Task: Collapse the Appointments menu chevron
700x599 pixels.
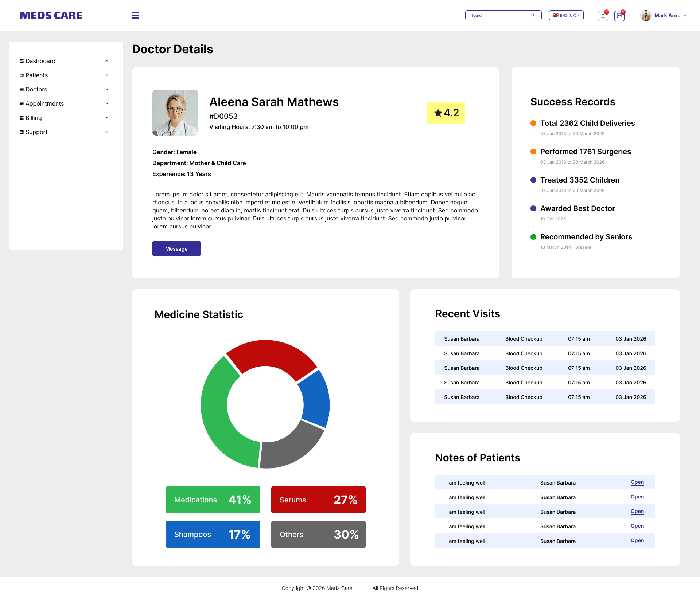Action: tap(106, 103)
